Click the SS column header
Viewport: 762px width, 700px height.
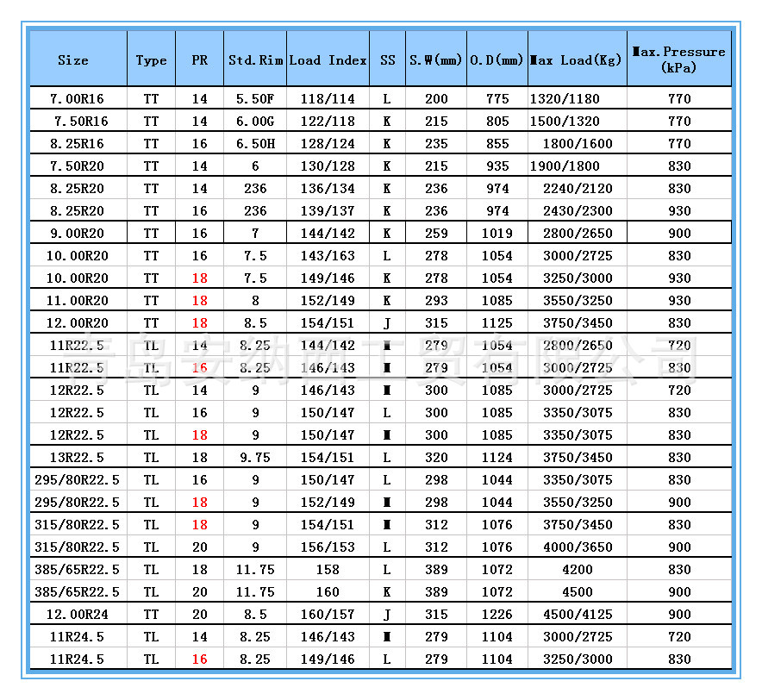click(x=388, y=60)
